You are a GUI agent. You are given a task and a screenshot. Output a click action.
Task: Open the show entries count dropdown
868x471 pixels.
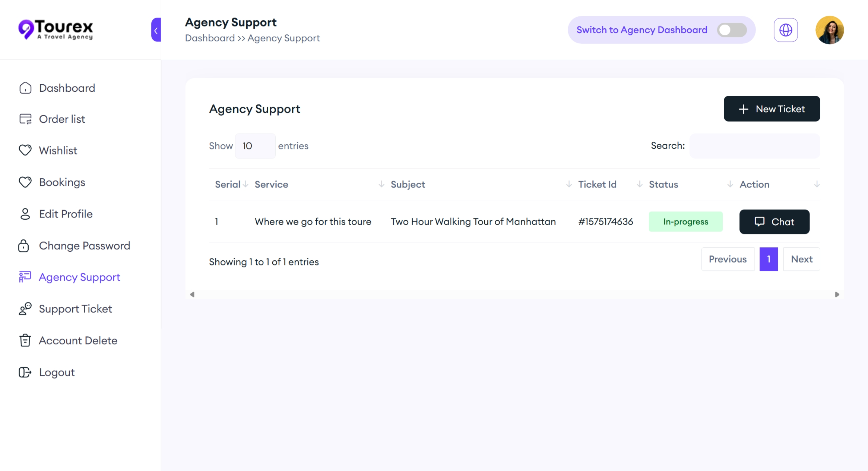pyautogui.click(x=255, y=146)
